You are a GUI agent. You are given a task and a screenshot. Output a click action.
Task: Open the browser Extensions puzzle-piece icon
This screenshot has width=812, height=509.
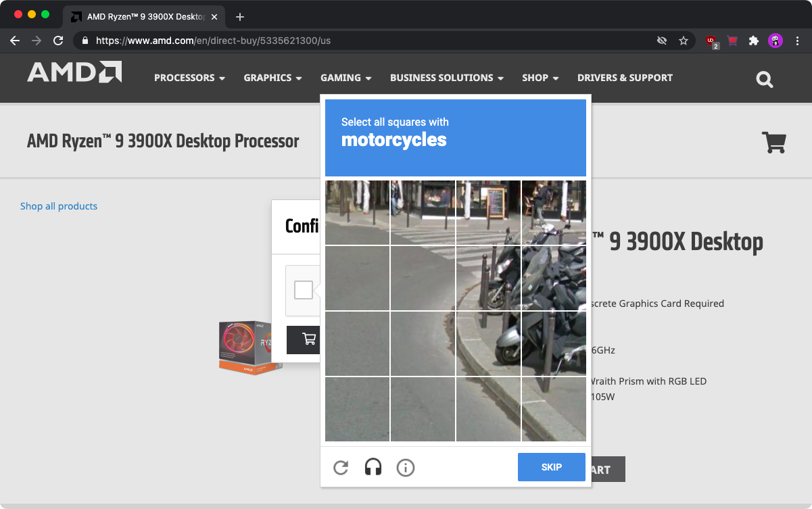[x=754, y=41]
